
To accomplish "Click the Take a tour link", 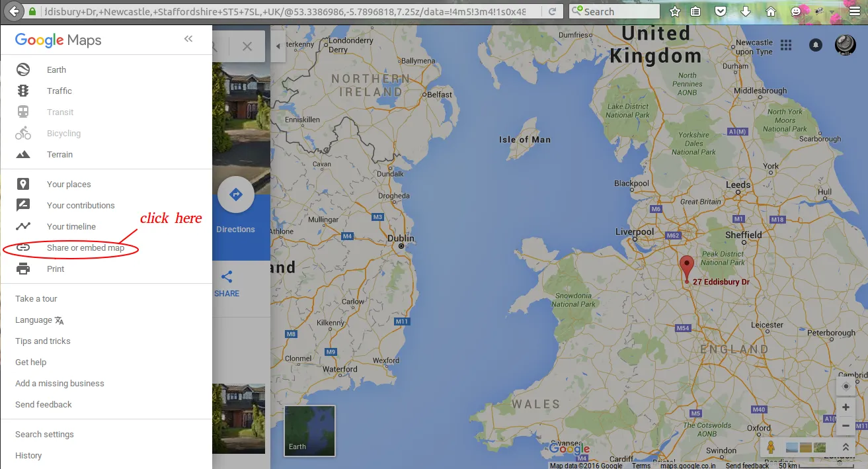I will [x=36, y=299].
